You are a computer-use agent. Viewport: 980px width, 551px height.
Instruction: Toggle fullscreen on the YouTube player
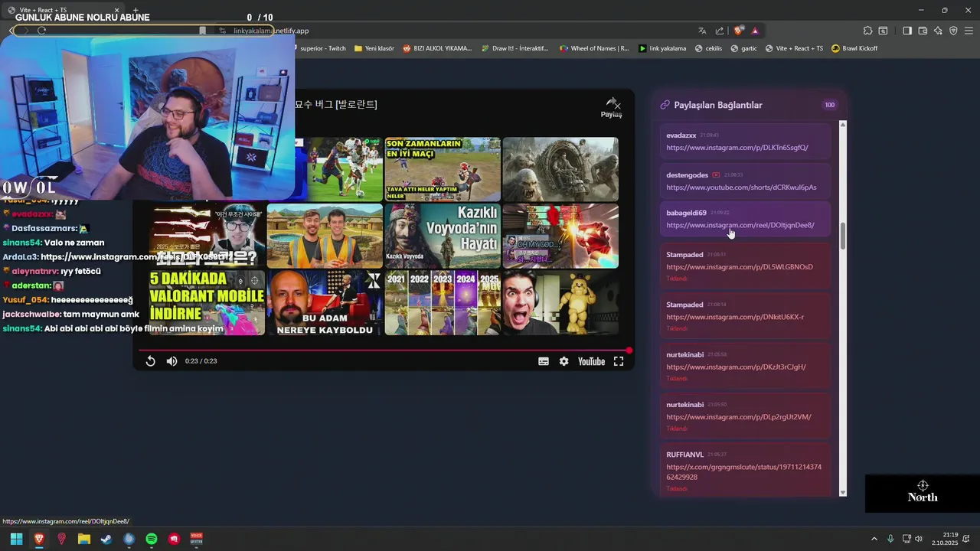[619, 361]
